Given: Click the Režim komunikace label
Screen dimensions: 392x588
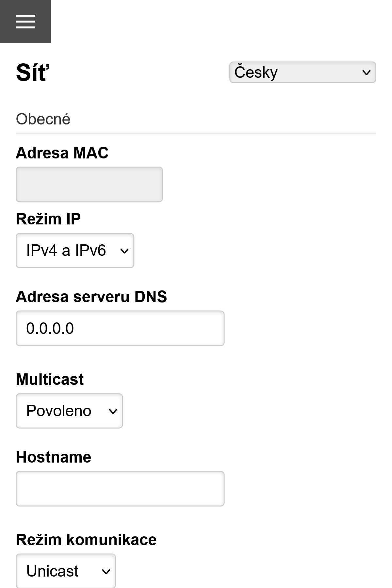Looking at the screenshot, I should [x=86, y=539].
